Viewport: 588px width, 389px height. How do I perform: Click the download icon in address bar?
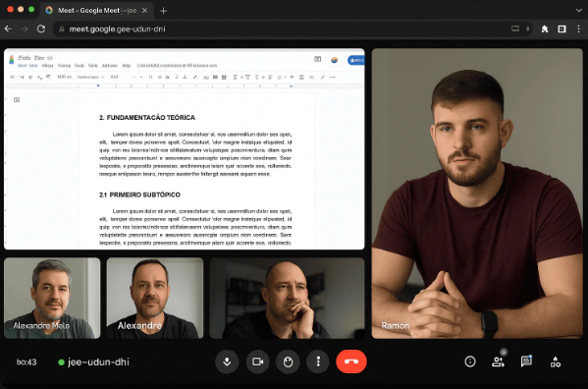point(527,28)
